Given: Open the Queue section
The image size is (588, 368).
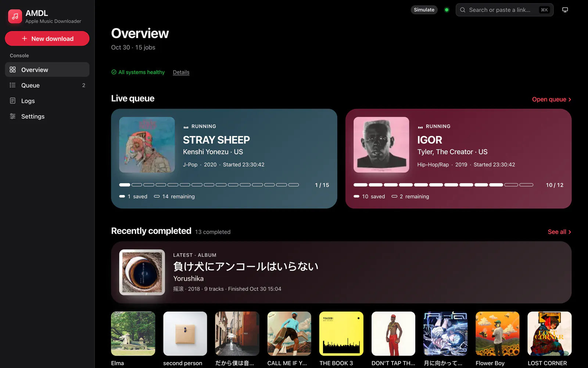Looking at the screenshot, I should click(47, 85).
